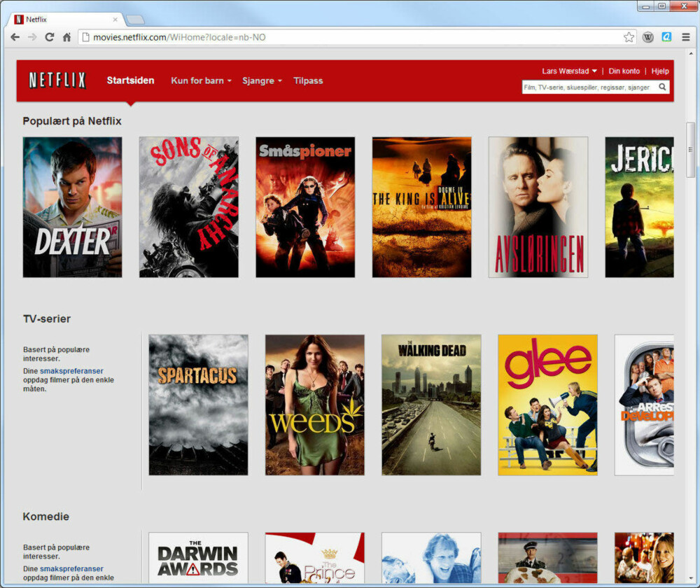Open the Avsløringen poster
Viewport: 700px width, 588px height.
pos(538,207)
